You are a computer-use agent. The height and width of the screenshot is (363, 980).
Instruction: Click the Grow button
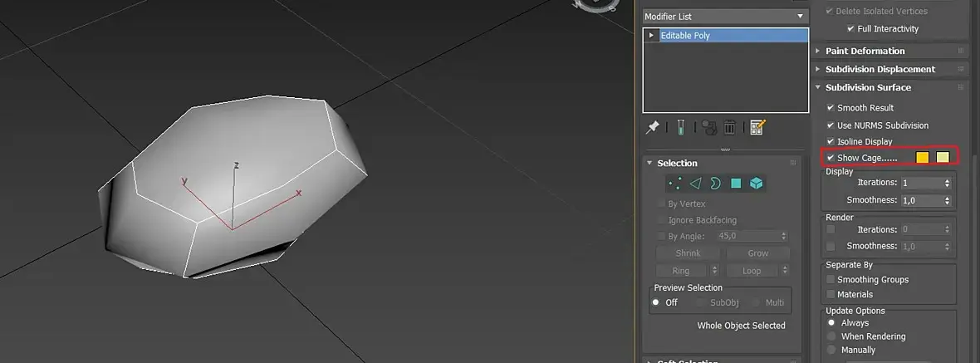(758, 253)
